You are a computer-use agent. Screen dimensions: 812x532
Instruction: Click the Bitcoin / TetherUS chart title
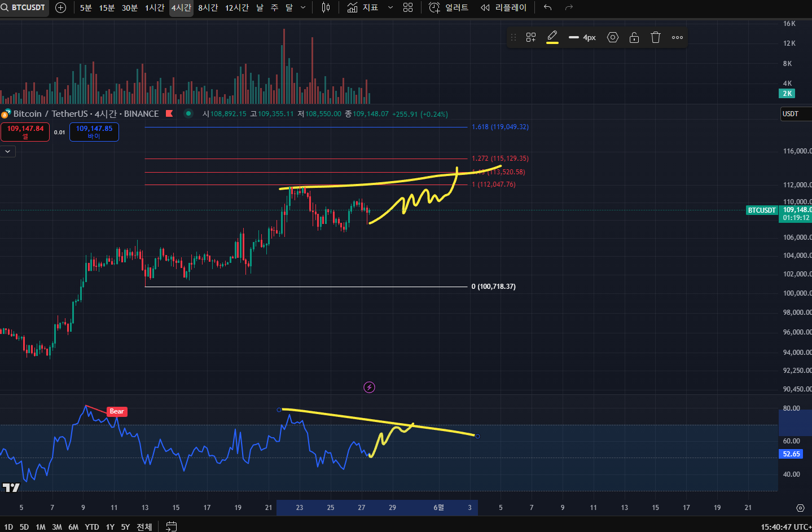coord(86,113)
